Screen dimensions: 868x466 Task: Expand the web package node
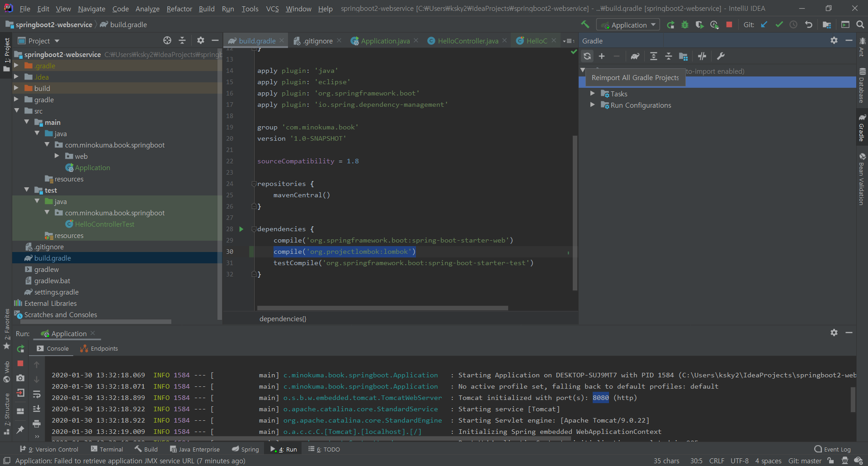pos(57,156)
